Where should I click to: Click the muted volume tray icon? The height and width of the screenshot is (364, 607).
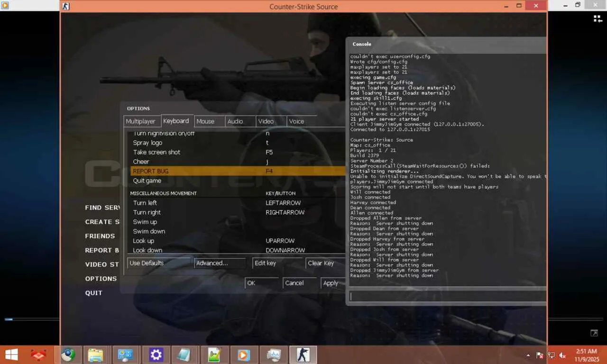563,355
